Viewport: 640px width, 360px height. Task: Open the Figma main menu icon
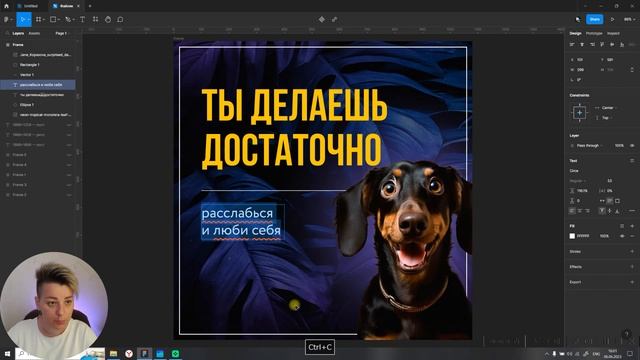[7, 19]
